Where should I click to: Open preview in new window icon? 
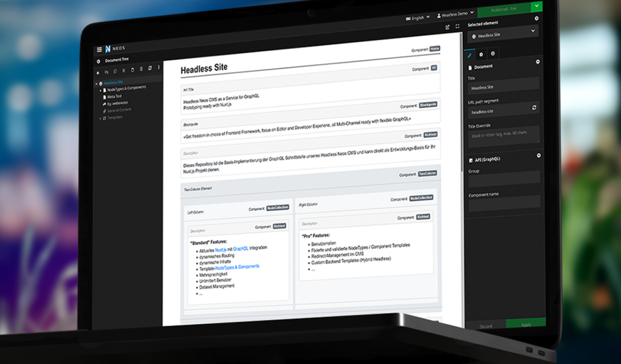tap(447, 27)
